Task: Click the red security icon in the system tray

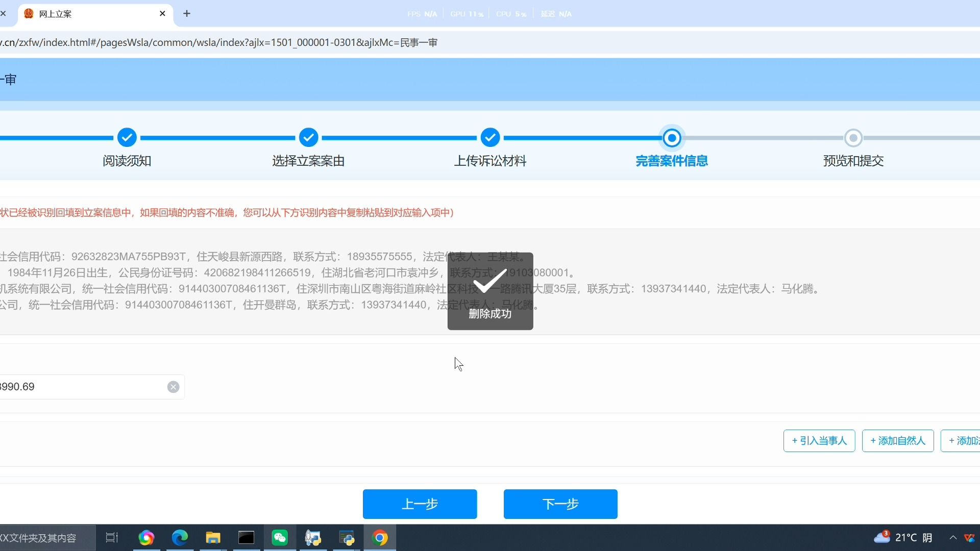Action: 969,537
